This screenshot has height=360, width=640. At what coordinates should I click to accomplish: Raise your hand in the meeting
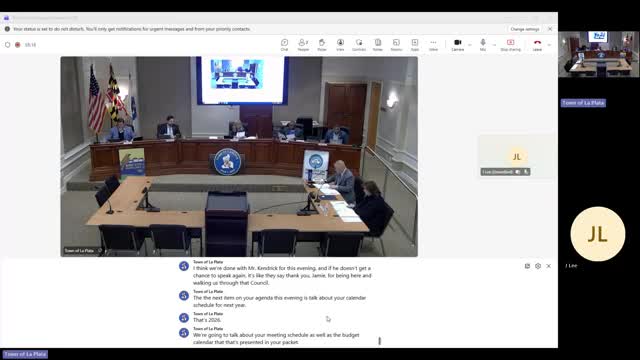322,44
